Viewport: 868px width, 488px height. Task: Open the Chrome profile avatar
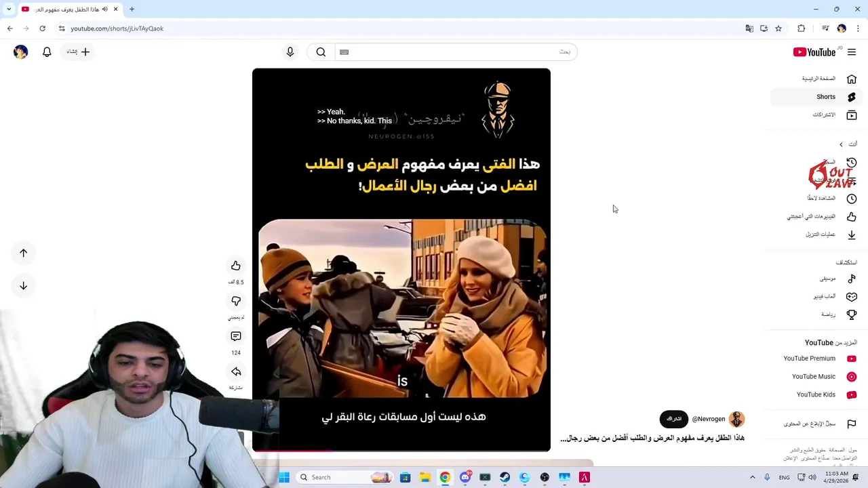(x=842, y=28)
